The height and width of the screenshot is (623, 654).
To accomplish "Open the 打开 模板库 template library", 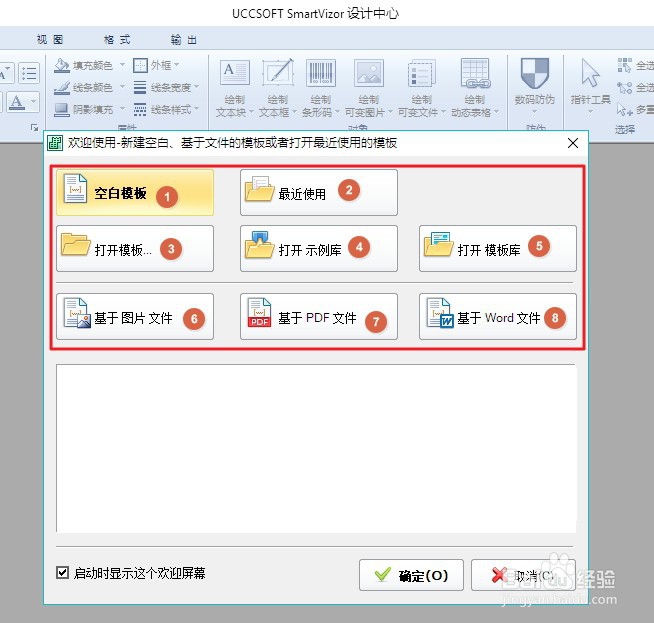I will tap(498, 249).
